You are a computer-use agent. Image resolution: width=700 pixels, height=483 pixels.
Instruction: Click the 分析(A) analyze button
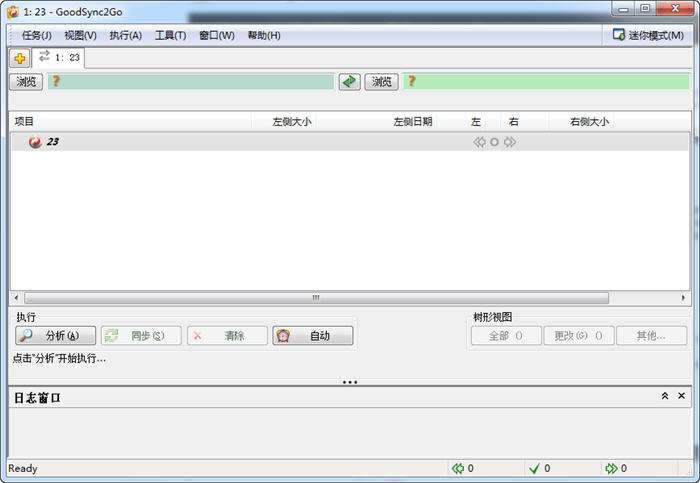[55, 336]
